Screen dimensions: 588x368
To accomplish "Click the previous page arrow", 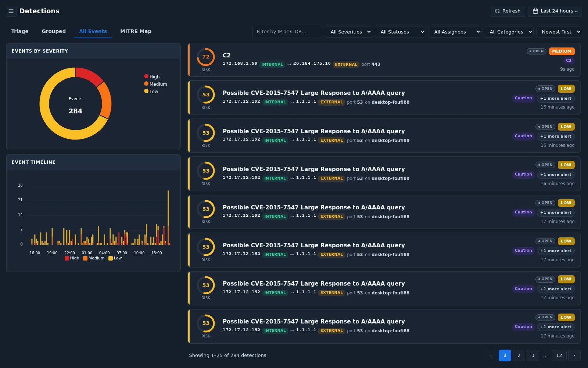I will (491, 355).
